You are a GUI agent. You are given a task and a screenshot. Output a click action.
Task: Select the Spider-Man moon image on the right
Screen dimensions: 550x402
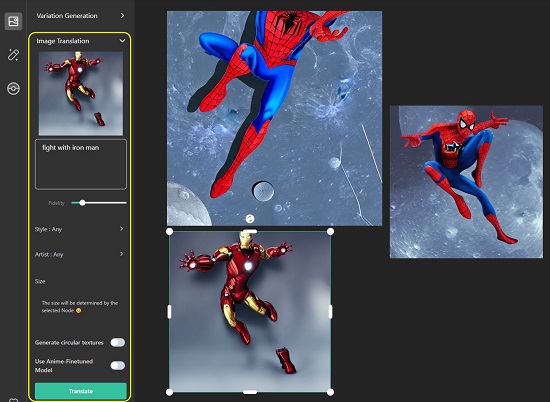(x=467, y=182)
